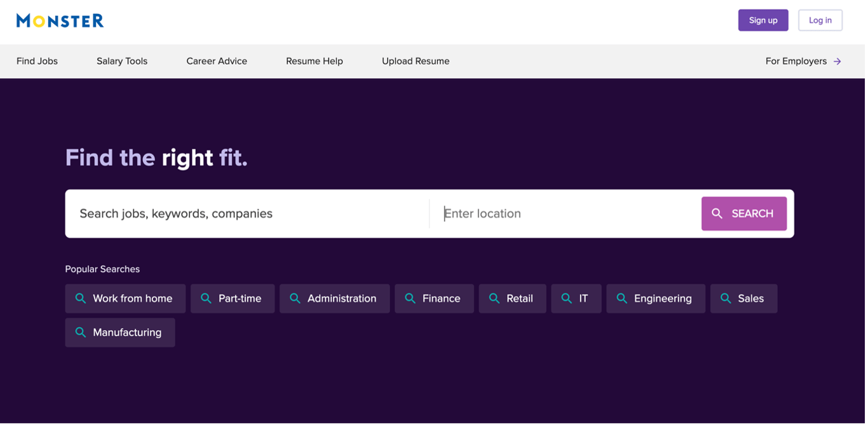The width and height of the screenshot is (868, 425).
Task: Click the search icon on the Work from home chip
Action: click(81, 299)
